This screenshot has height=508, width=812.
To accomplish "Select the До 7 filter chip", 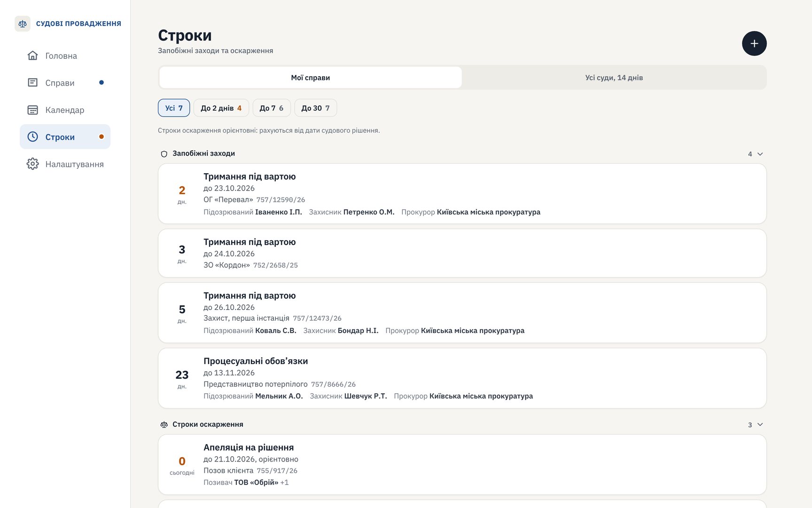I will [x=272, y=108].
